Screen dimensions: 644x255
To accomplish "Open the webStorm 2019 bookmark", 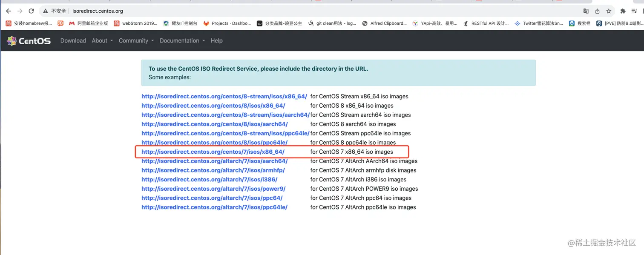I will (x=136, y=23).
